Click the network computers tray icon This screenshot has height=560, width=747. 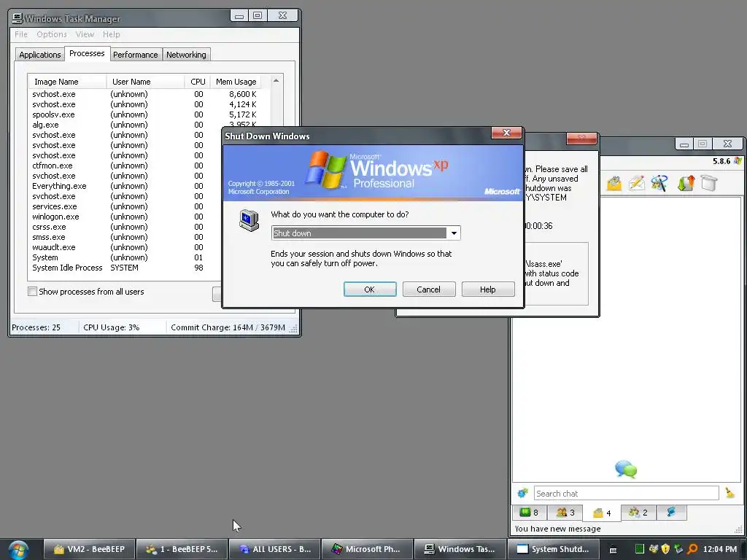678,549
